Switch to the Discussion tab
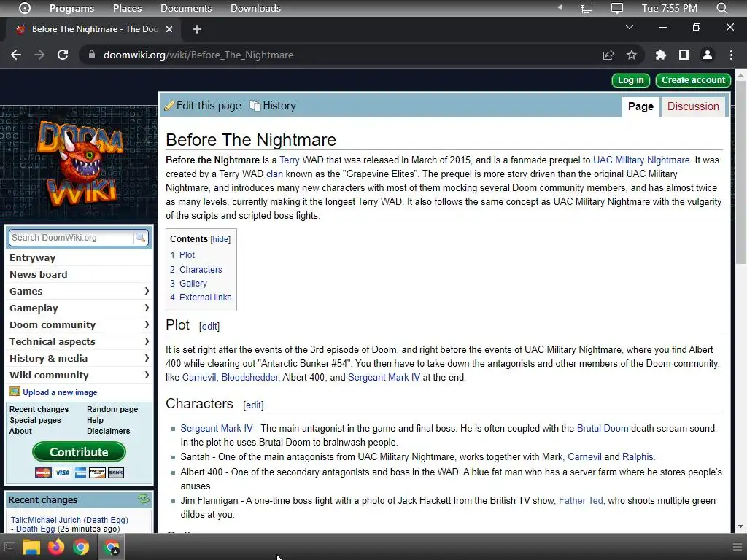Image resolution: width=747 pixels, height=560 pixels. [x=693, y=106]
